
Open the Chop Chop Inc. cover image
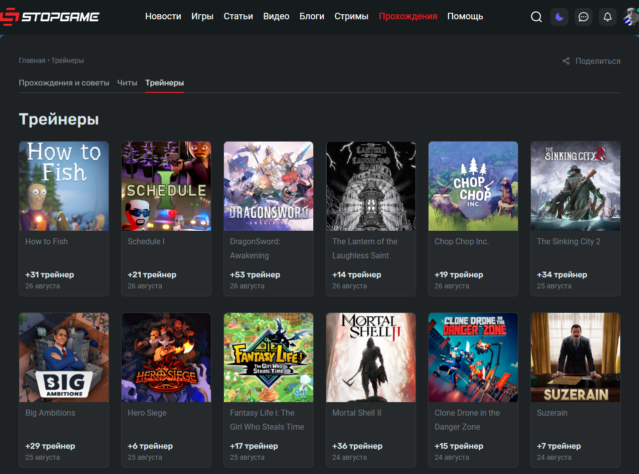[x=473, y=186]
